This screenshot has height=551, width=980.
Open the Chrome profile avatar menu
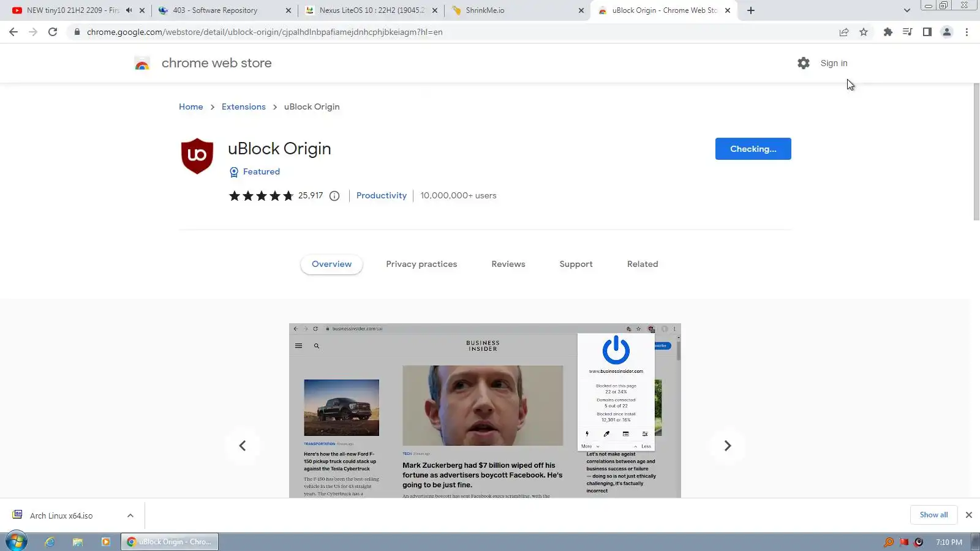(x=947, y=32)
